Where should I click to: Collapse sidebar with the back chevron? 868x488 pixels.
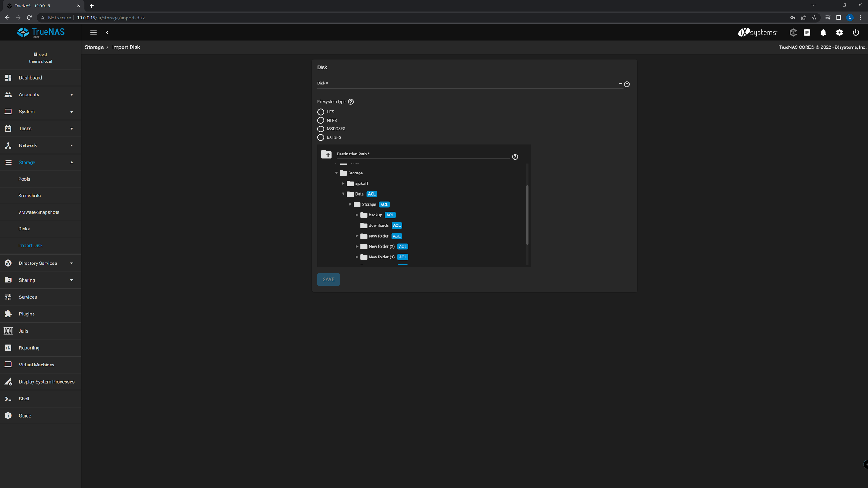(107, 33)
